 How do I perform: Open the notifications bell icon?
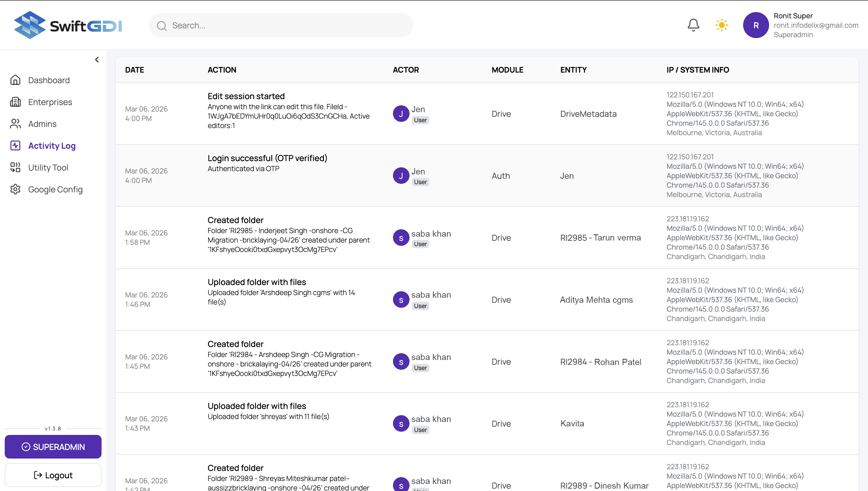(x=693, y=25)
